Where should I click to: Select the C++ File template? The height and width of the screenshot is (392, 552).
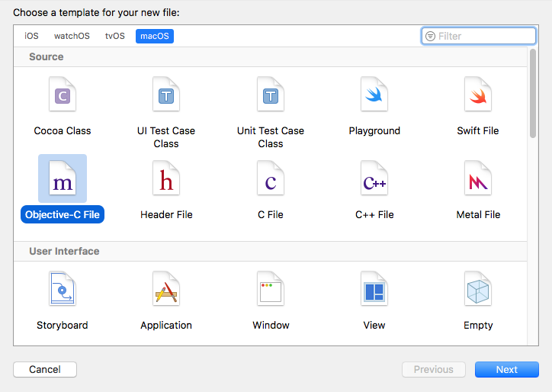[374, 180]
